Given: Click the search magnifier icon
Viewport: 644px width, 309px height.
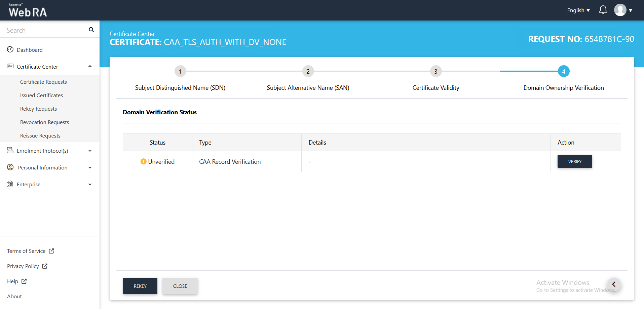Looking at the screenshot, I should [x=91, y=30].
